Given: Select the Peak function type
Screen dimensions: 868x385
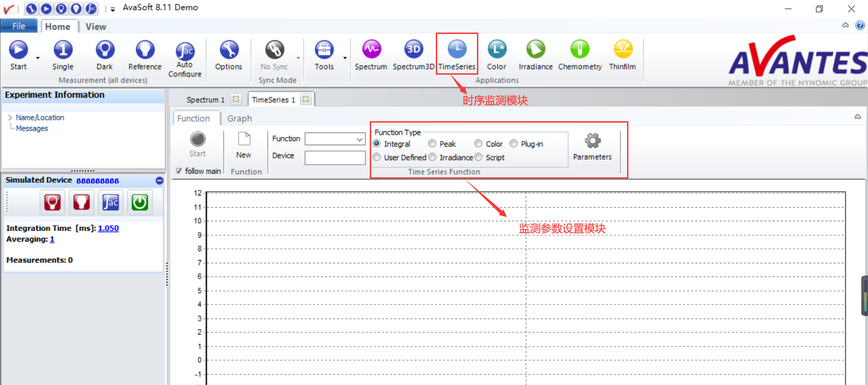Looking at the screenshot, I should (x=433, y=144).
